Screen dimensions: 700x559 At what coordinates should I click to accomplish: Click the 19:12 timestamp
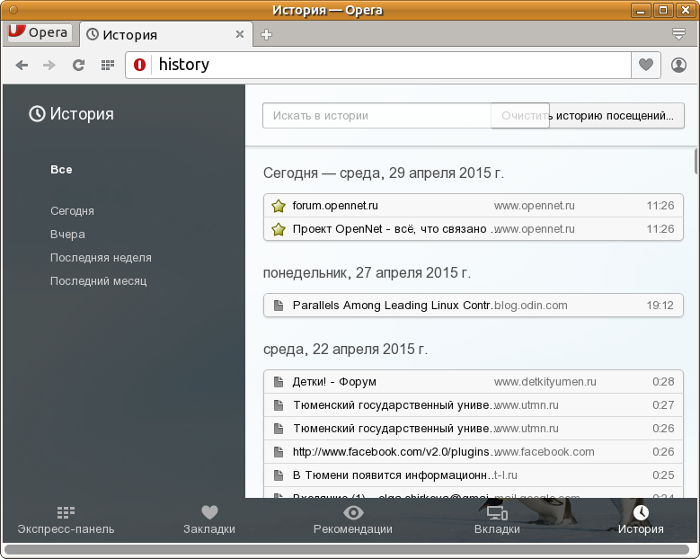[x=660, y=305]
